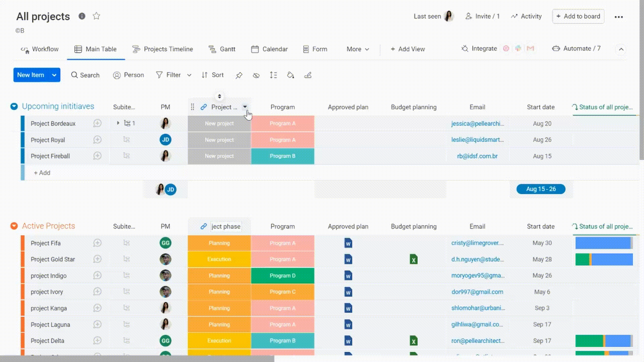Image resolution: width=644 pixels, height=362 pixels.
Task: Open the three-dot board options menu
Action: click(x=619, y=17)
